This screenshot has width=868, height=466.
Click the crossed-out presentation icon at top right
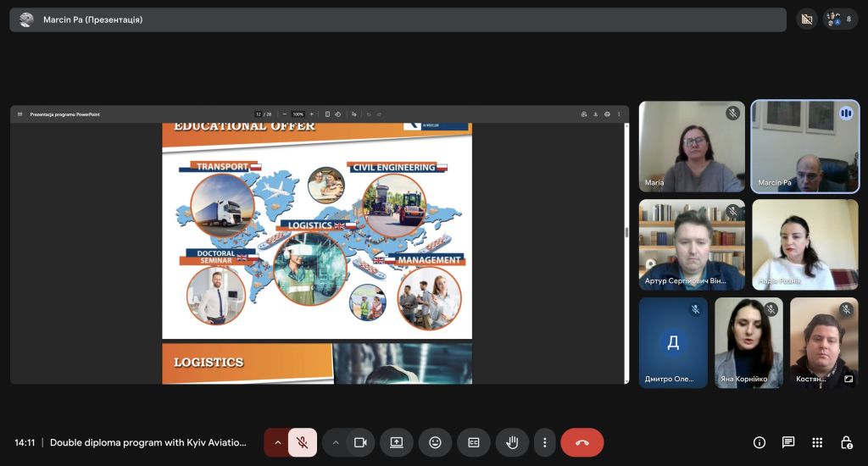[x=807, y=19]
